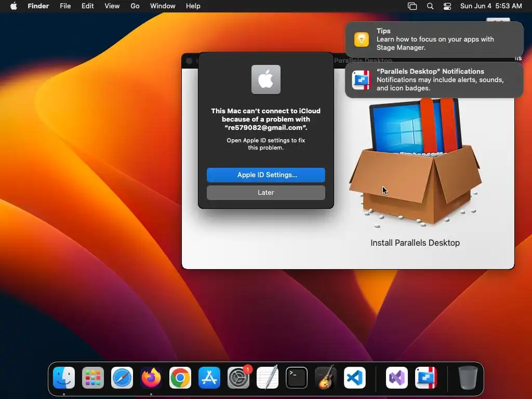
Task: Launch Google Chrome from the Dock
Action: [180, 378]
